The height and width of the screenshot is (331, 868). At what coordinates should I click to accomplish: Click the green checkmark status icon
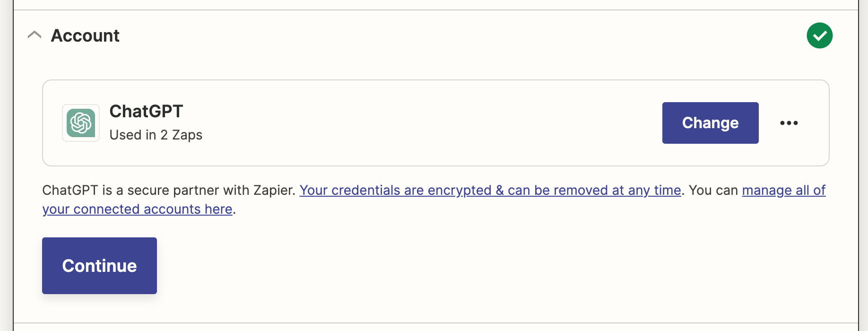819,35
